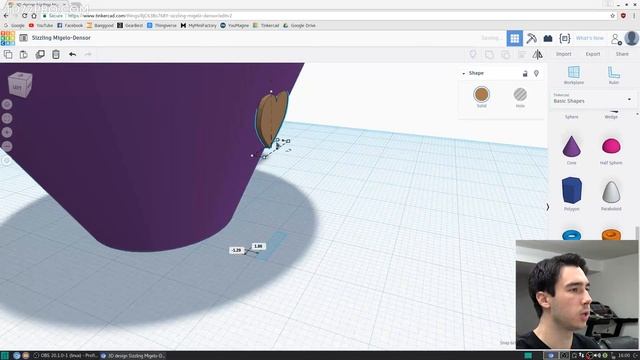Click the Share button

(x=622, y=54)
